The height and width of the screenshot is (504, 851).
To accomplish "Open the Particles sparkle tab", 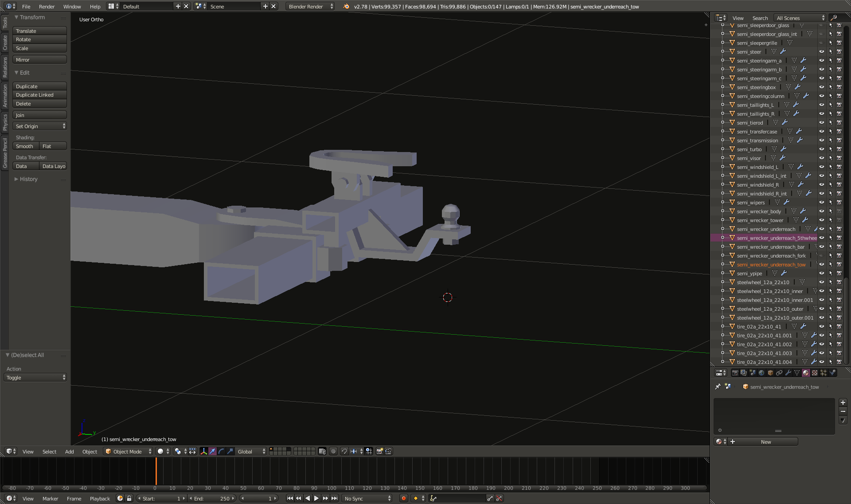I will pos(824,373).
